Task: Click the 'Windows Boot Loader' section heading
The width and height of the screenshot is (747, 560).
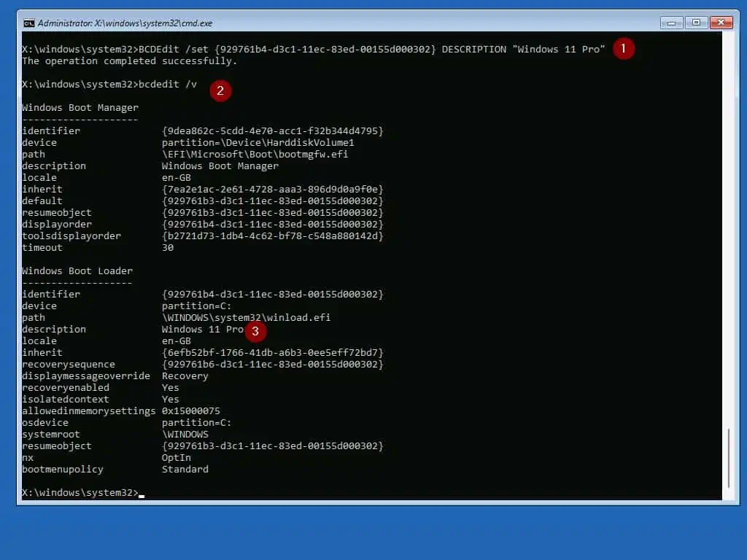Action: coord(77,271)
